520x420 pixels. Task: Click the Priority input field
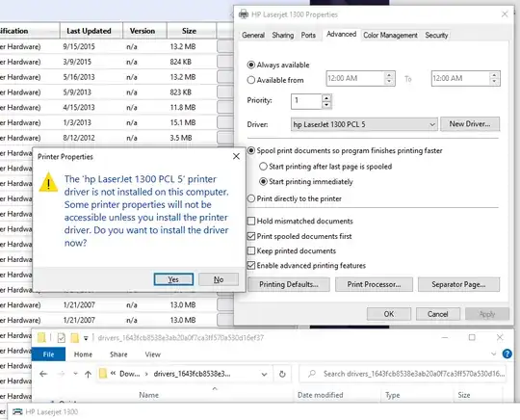point(306,101)
